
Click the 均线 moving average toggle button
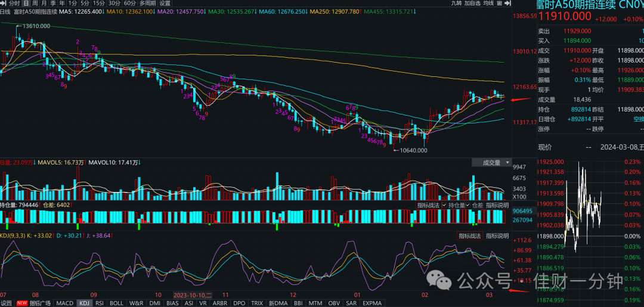tap(488, 3)
